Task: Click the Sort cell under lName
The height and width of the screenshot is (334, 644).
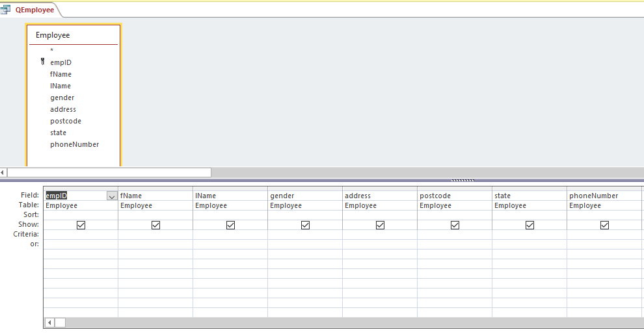Action: (x=230, y=215)
